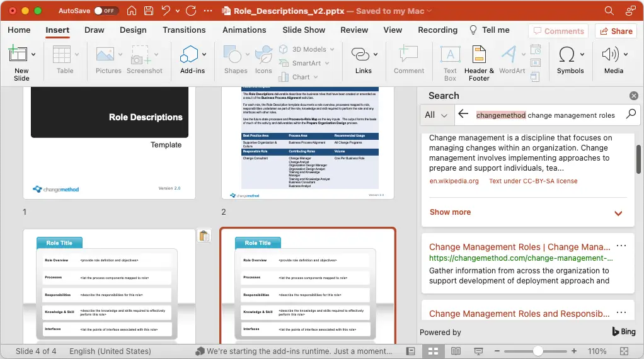Open the more toolbar options ellipsis

208,11
